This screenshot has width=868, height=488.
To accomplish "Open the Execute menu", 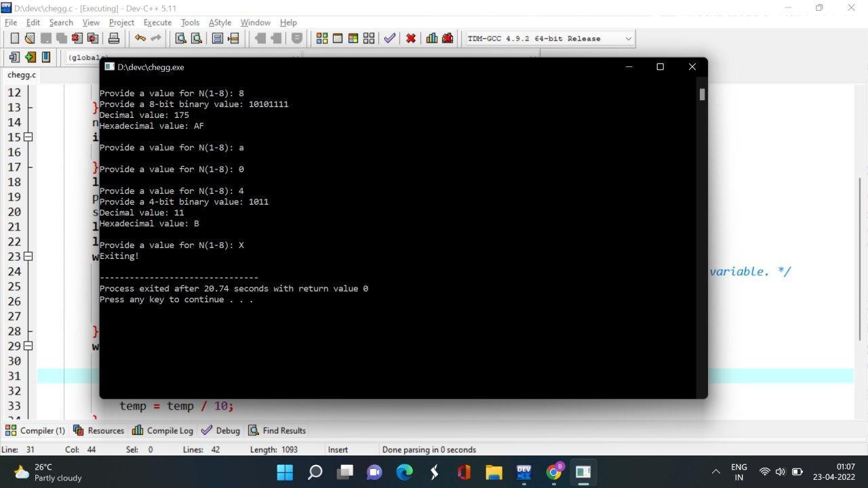I will click(x=157, y=22).
